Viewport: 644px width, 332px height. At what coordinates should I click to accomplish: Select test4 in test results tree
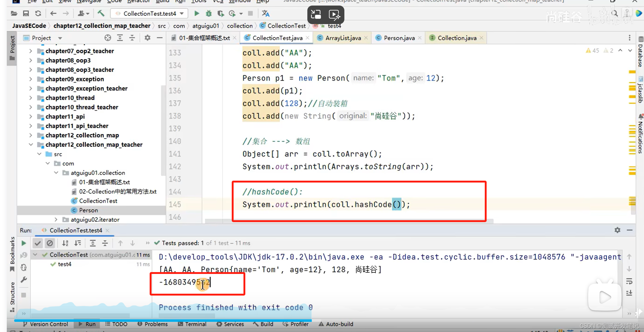coord(64,264)
